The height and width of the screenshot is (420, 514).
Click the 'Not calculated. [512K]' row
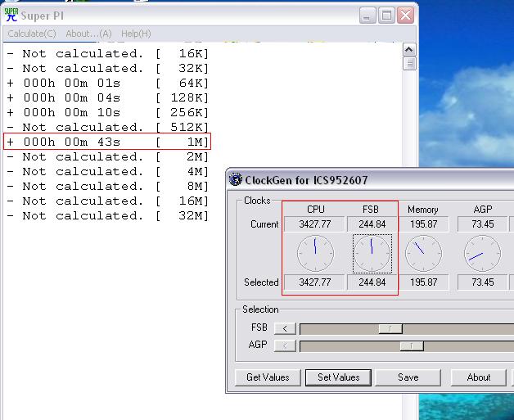click(107, 127)
